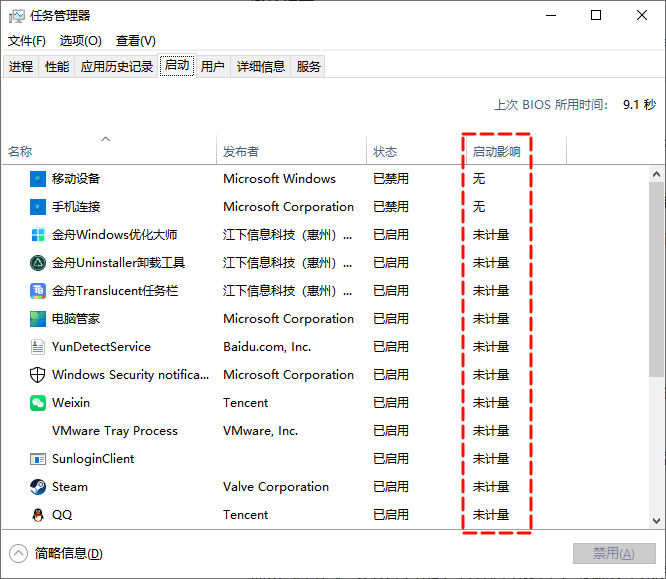666x579 pixels.
Task: Switch to the 用户 tab
Action: 212,67
